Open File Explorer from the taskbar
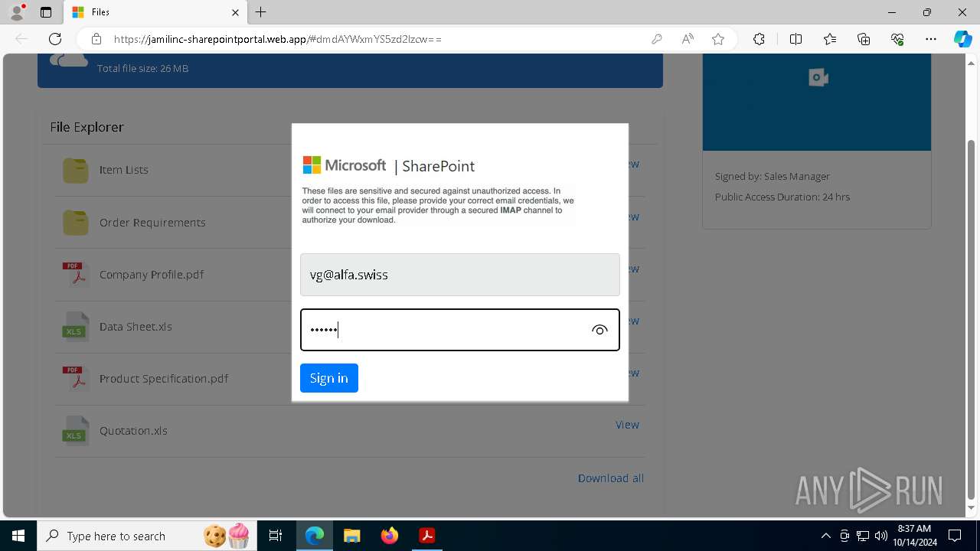 (351, 536)
